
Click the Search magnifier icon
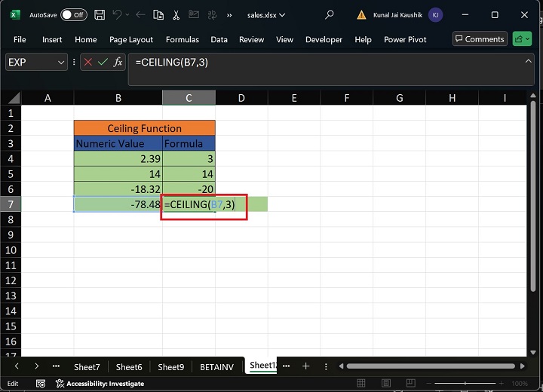pyautogui.click(x=330, y=14)
